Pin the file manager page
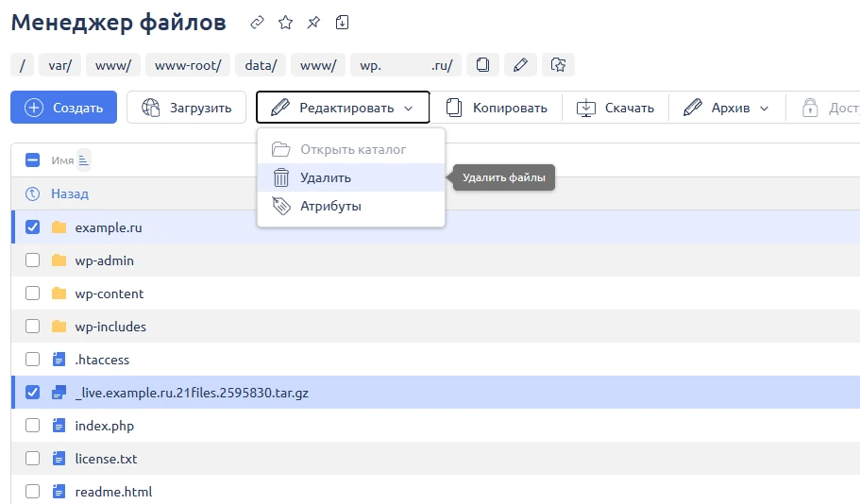 click(313, 22)
